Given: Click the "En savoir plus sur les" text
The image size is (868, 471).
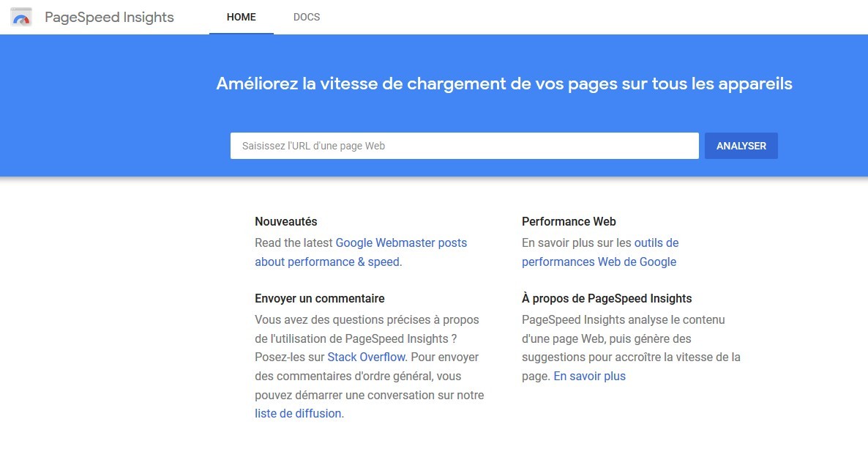Looking at the screenshot, I should [576, 242].
